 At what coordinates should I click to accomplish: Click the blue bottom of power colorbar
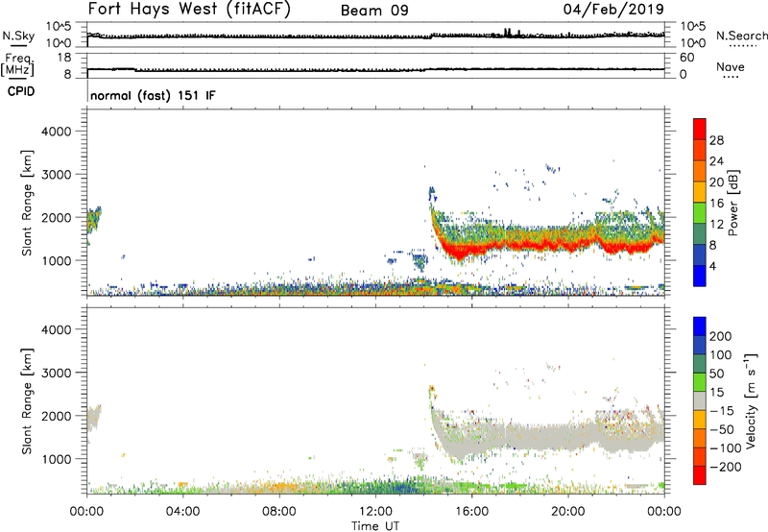[700, 276]
